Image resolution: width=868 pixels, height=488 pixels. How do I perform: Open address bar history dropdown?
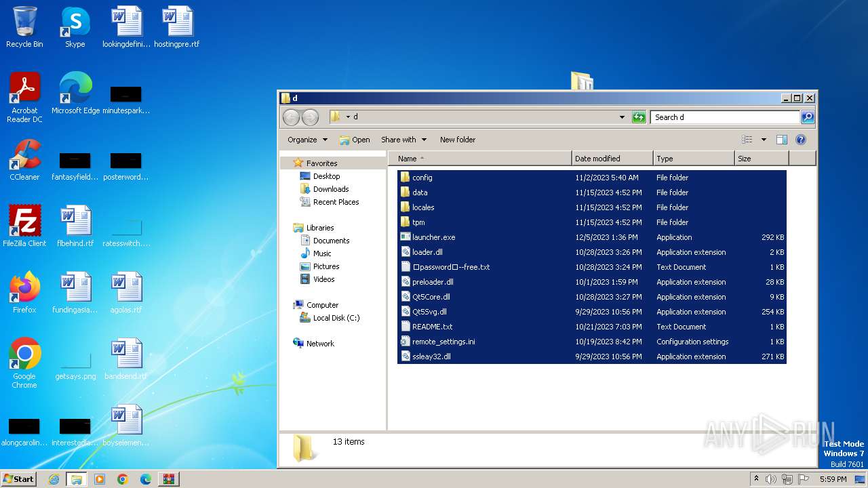pyautogui.click(x=622, y=117)
